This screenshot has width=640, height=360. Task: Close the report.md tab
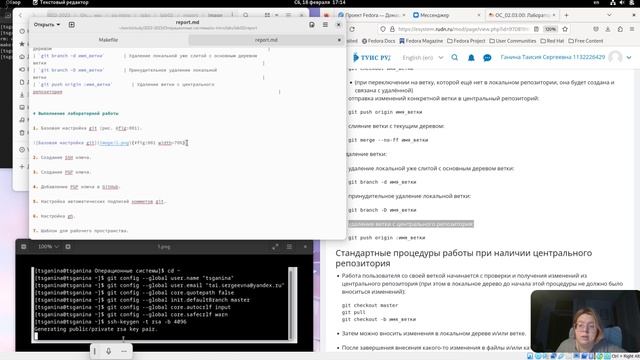click(x=339, y=40)
